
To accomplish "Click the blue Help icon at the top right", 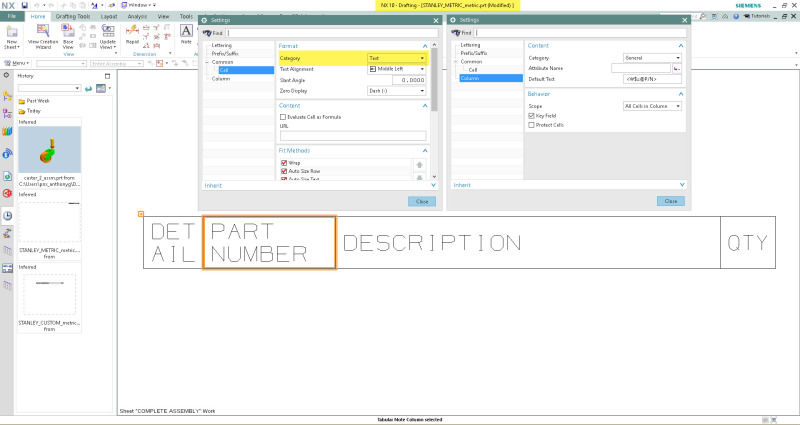I will pos(736,16).
